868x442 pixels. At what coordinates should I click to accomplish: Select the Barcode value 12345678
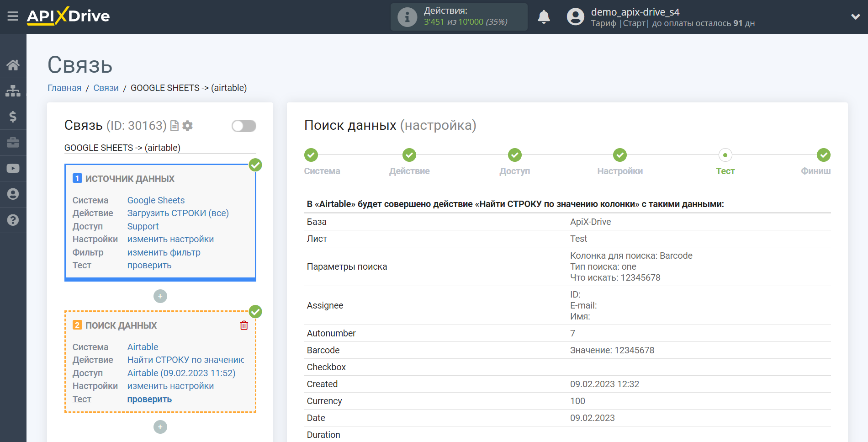612,350
